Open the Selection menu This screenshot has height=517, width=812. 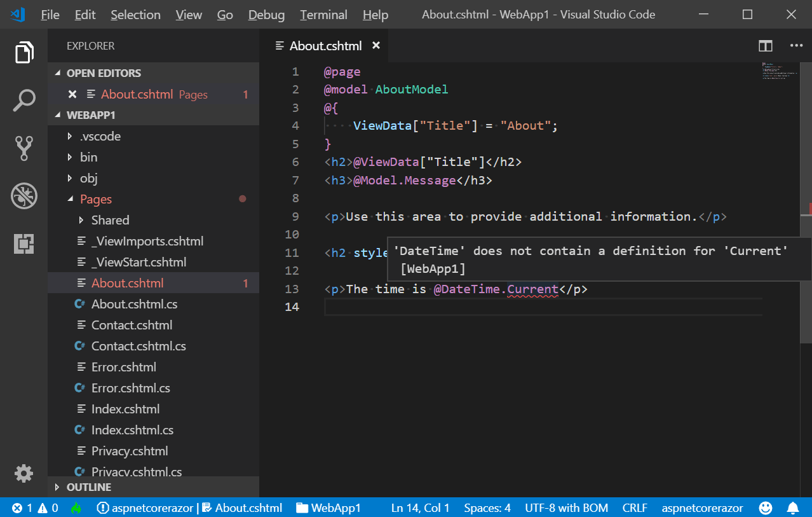point(135,15)
